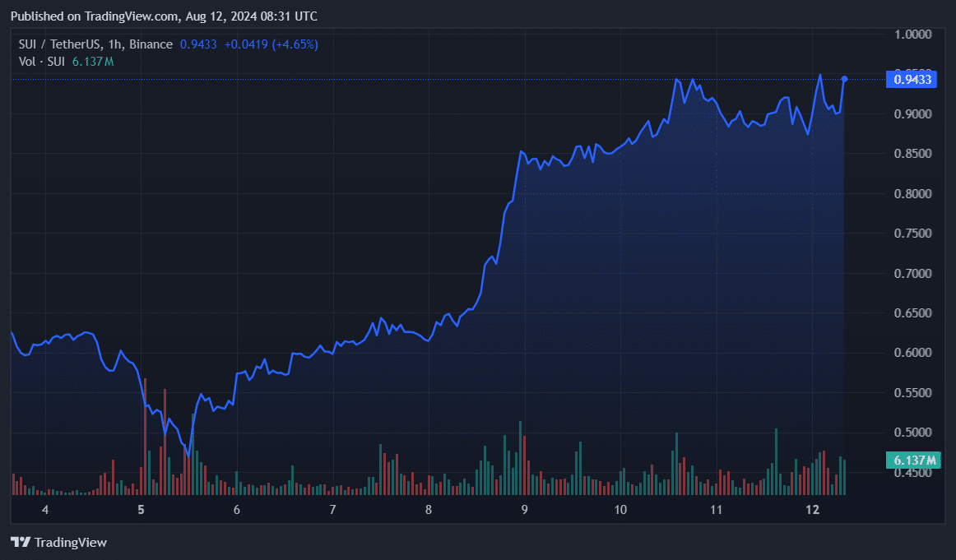Click bold date label 12 on time axis

[x=812, y=509]
